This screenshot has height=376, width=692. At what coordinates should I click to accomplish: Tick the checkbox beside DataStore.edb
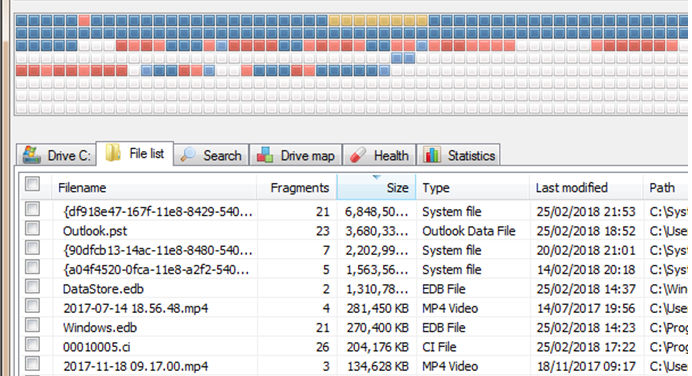(32, 286)
